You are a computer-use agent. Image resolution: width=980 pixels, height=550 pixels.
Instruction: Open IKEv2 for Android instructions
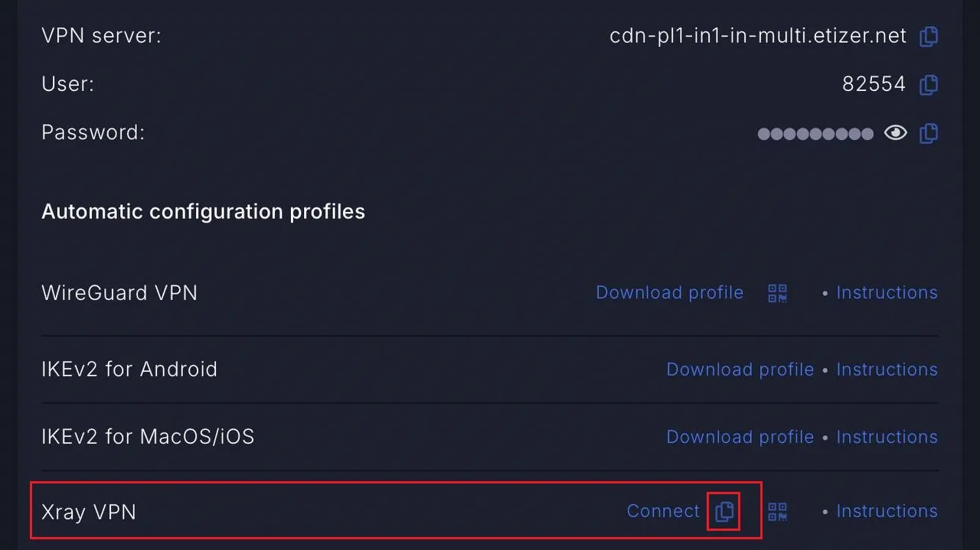887,369
